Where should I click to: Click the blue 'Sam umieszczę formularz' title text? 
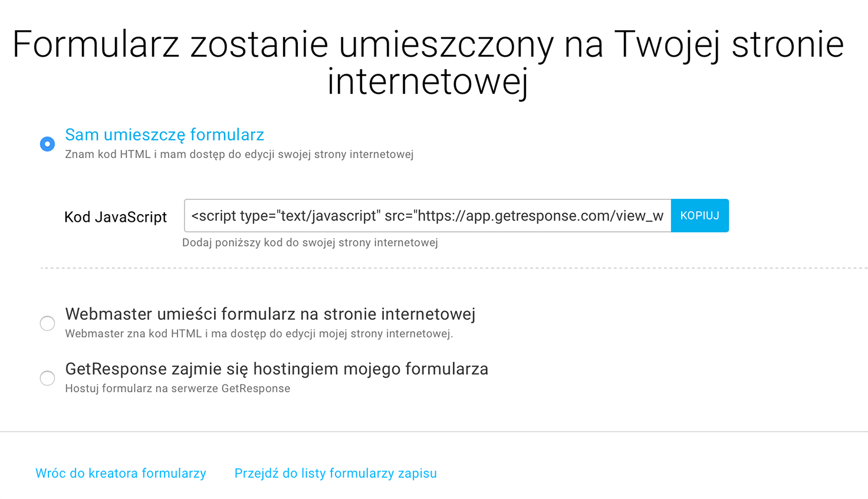point(165,135)
